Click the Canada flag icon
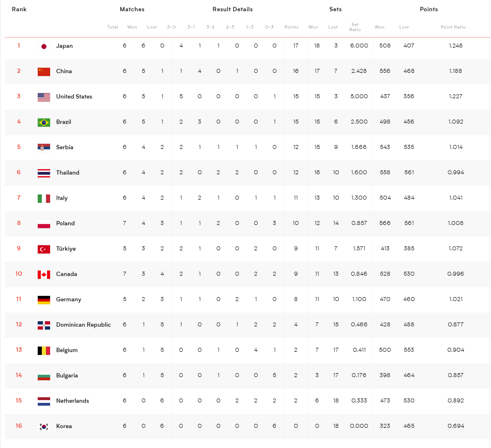Screen dimensions: 491x448 click(x=44, y=275)
